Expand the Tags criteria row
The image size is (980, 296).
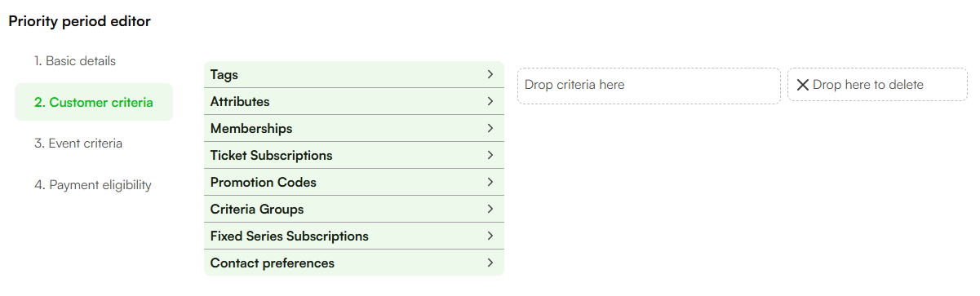pyautogui.click(x=354, y=74)
